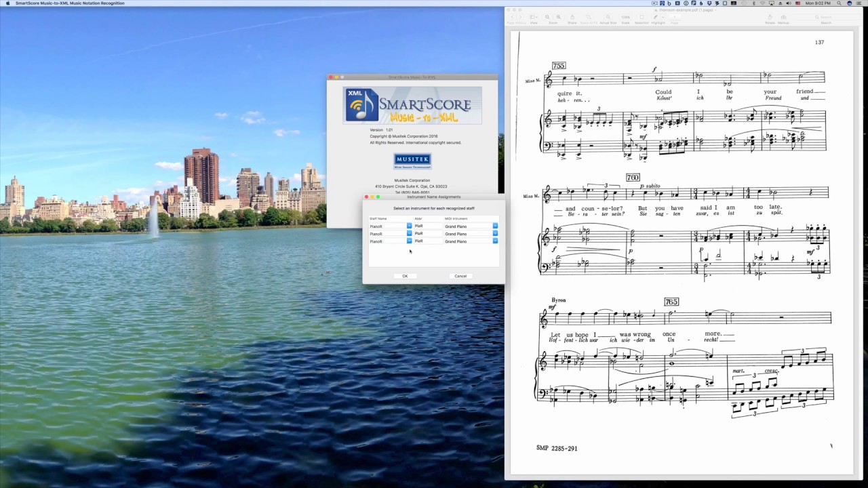Click the Preview Search field
The image size is (868, 488).
pyautogui.click(x=825, y=17)
